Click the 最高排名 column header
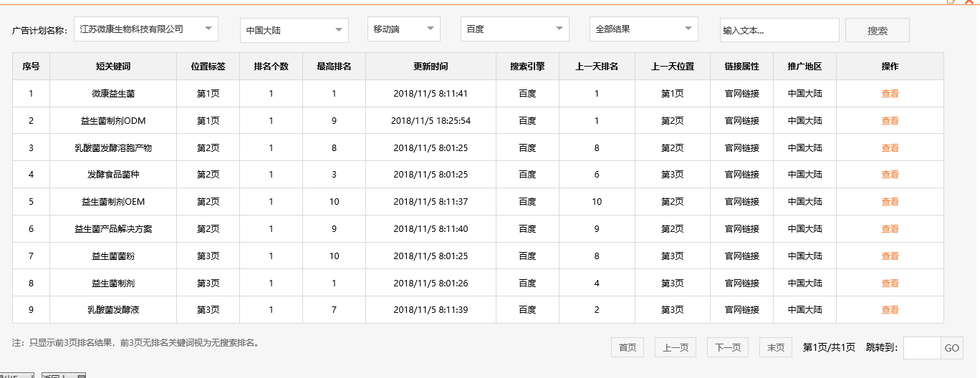The width and height of the screenshot is (980, 378). (x=334, y=66)
